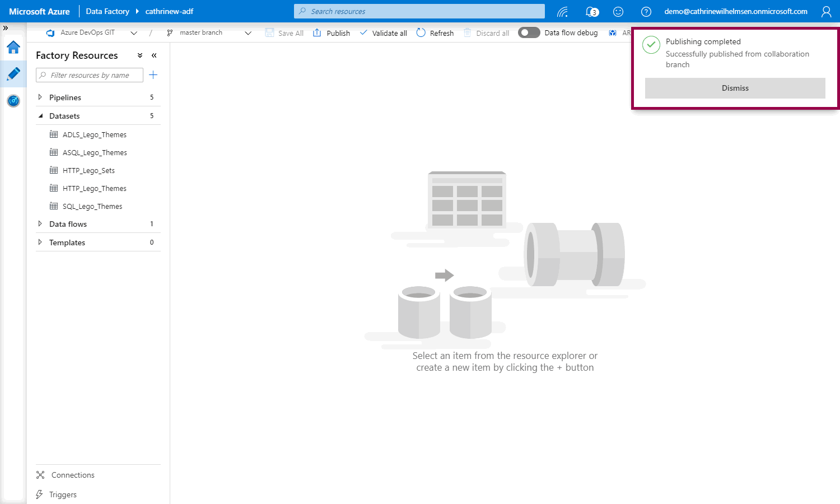Select the Author pencil icon
Image resolution: width=840 pixels, height=504 pixels.
(x=13, y=74)
